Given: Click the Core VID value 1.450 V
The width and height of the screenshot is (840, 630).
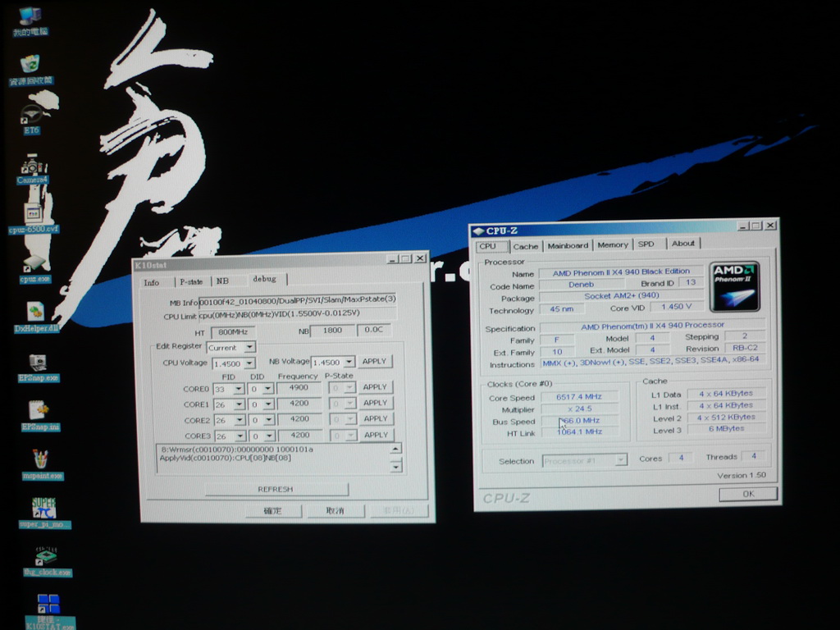Looking at the screenshot, I should coord(676,307).
